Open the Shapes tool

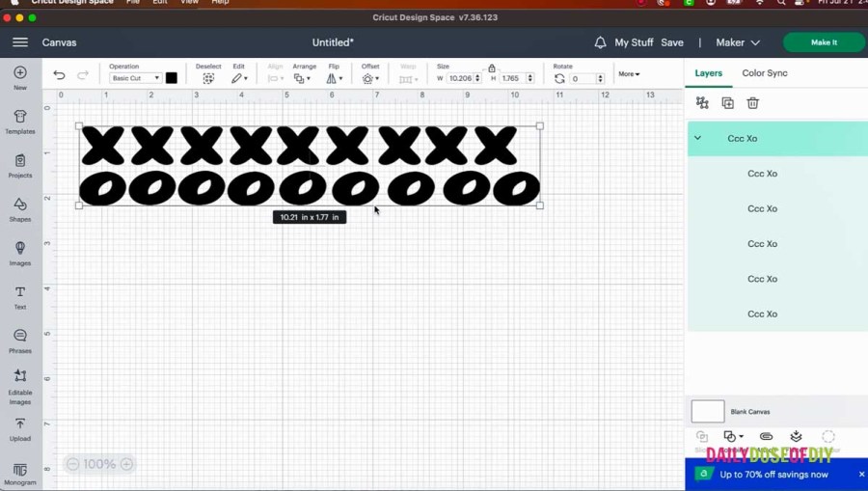click(20, 209)
